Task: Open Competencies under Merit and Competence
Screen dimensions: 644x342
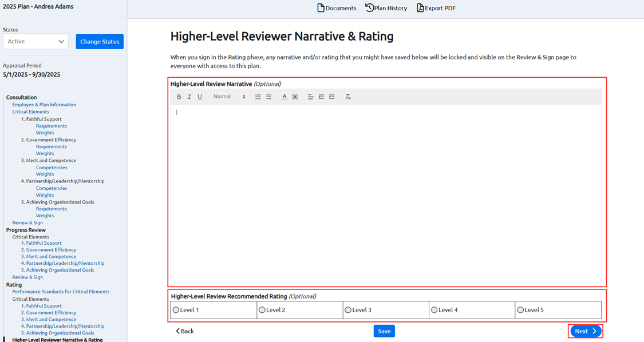Action: 52,168
